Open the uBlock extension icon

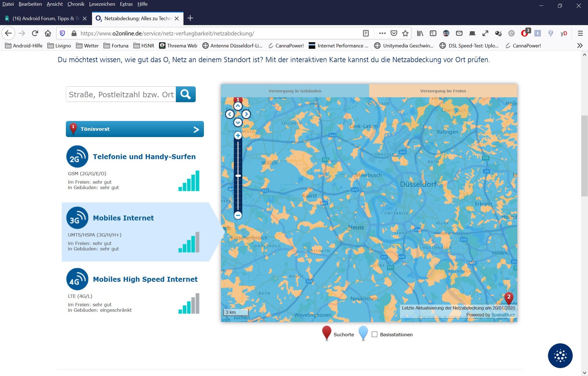point(525,33)
